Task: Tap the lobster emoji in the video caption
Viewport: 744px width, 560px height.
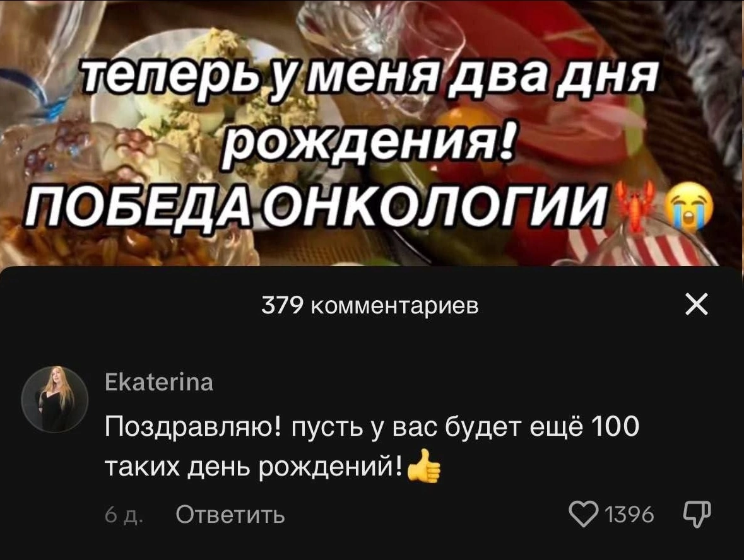Action: pos(636,207)
